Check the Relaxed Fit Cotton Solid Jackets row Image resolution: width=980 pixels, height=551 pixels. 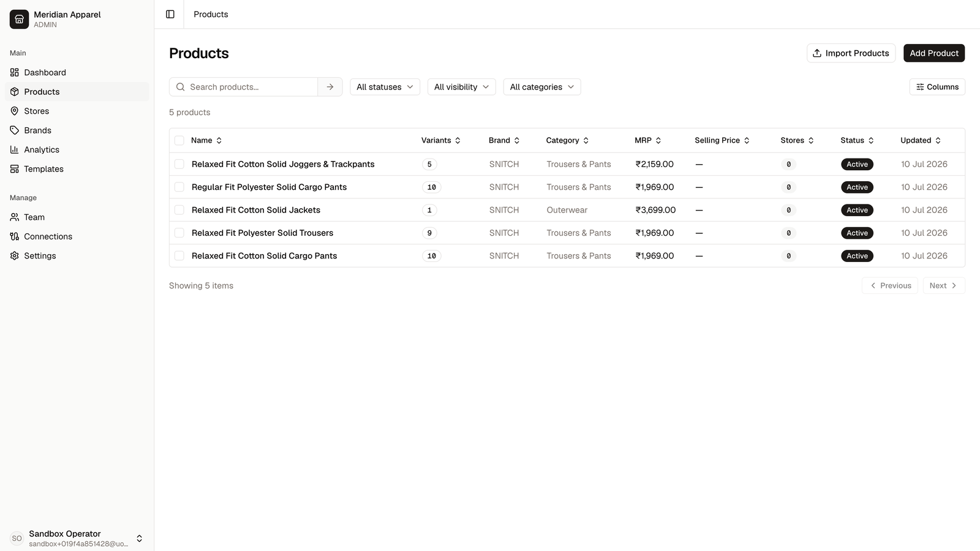click(x=179, y=210)
